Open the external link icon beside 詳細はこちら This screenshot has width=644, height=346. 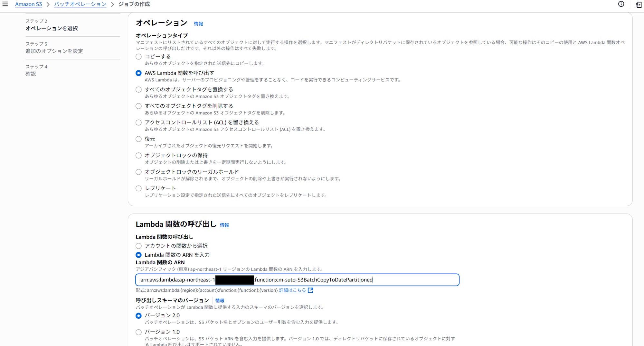(x=310, y=290)
